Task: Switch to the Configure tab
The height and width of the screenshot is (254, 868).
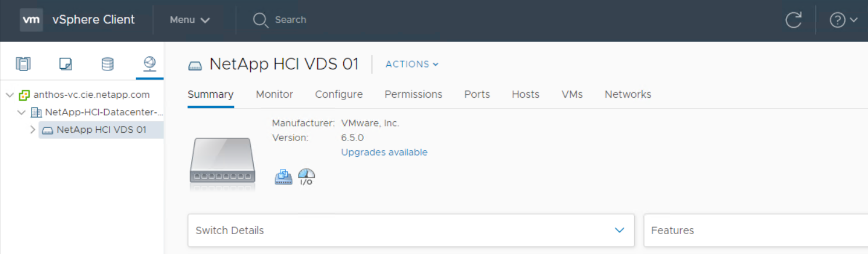Action: coord(339,94)
